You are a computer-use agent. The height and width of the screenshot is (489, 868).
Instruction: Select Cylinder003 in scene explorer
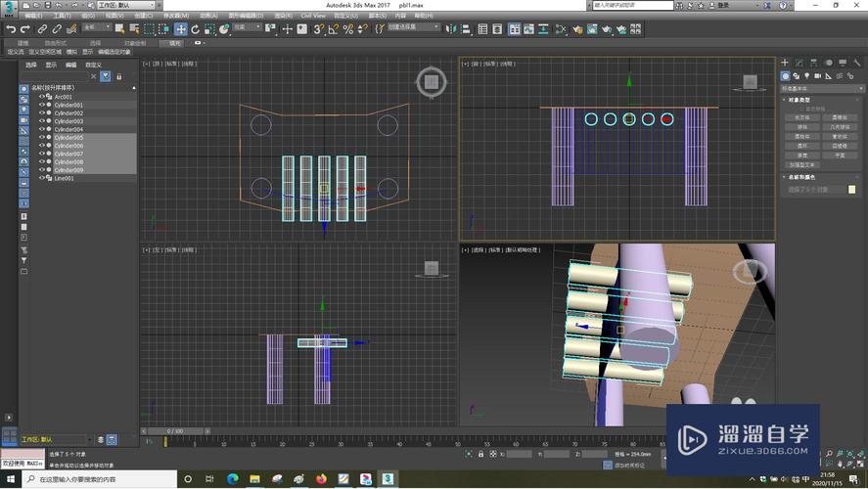[x=69, y=121]
